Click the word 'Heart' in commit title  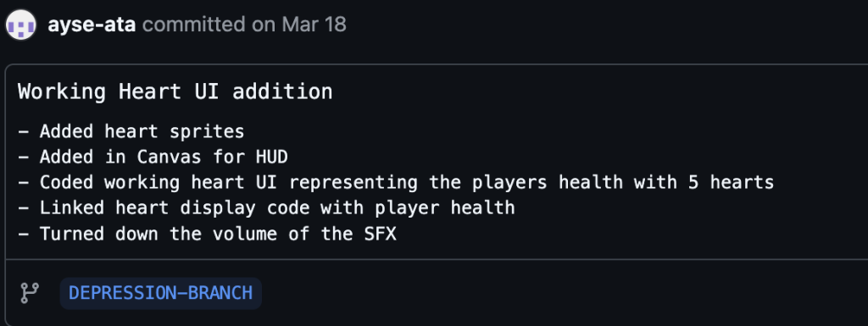point(150,91)
